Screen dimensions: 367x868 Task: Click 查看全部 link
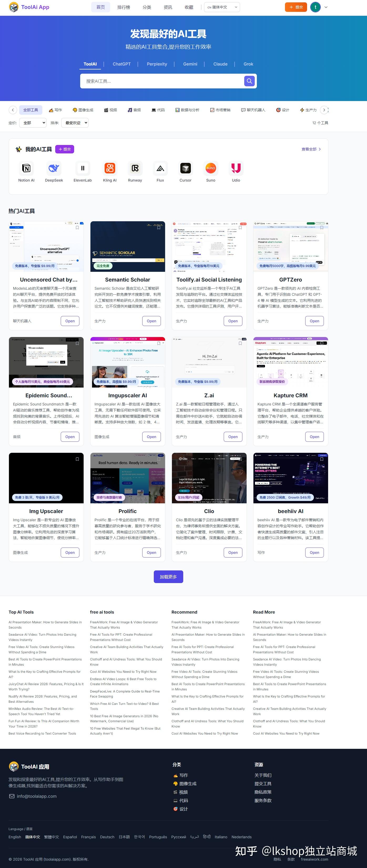[x=311, y=149]
